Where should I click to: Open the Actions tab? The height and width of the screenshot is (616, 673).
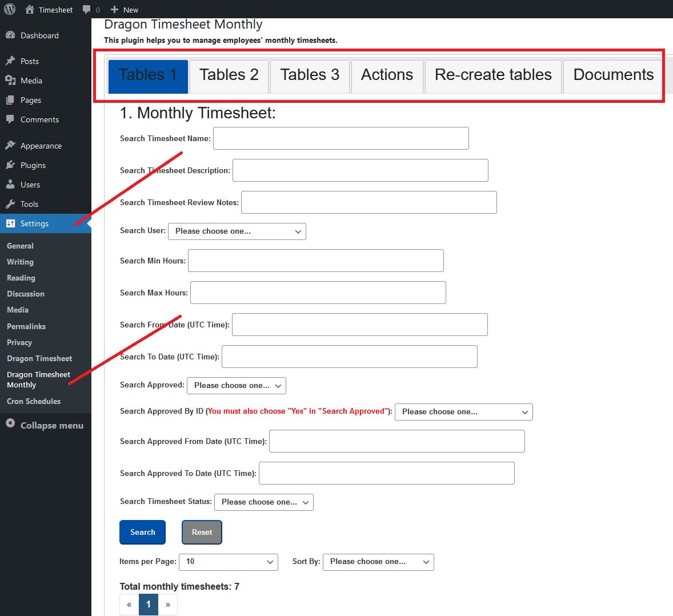pos(387,77)
